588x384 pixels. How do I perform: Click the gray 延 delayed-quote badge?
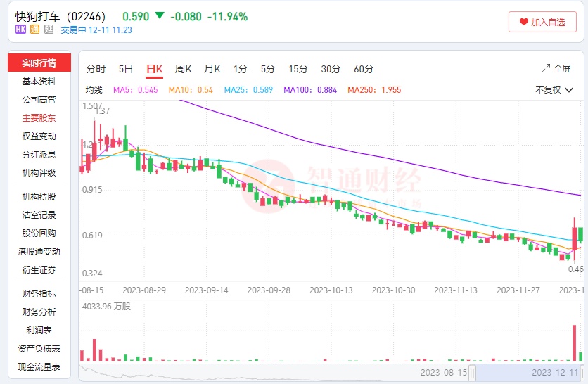[x=49, y=30]
